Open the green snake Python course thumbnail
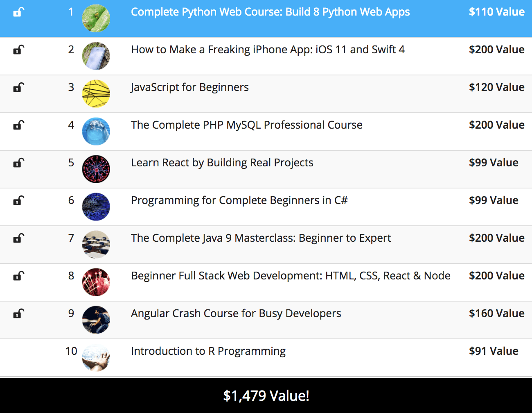The height and width of the screenshot is (413, 532). [x=96, y=18]
